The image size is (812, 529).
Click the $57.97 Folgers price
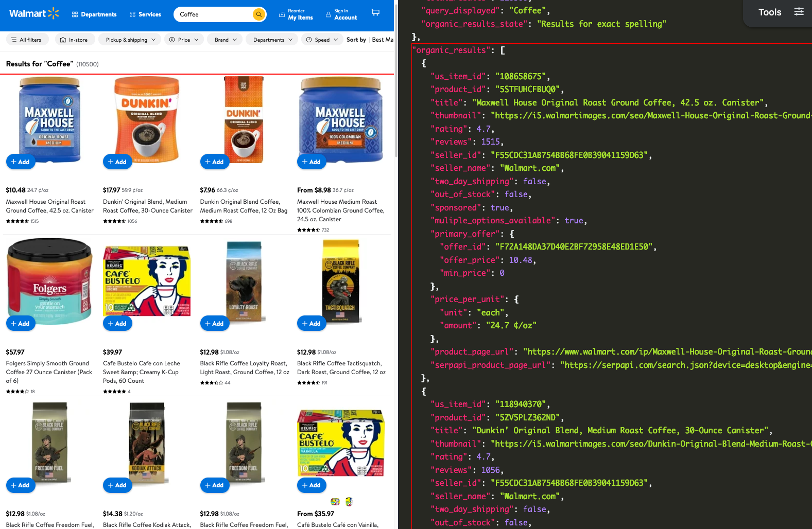pos(15,352)
